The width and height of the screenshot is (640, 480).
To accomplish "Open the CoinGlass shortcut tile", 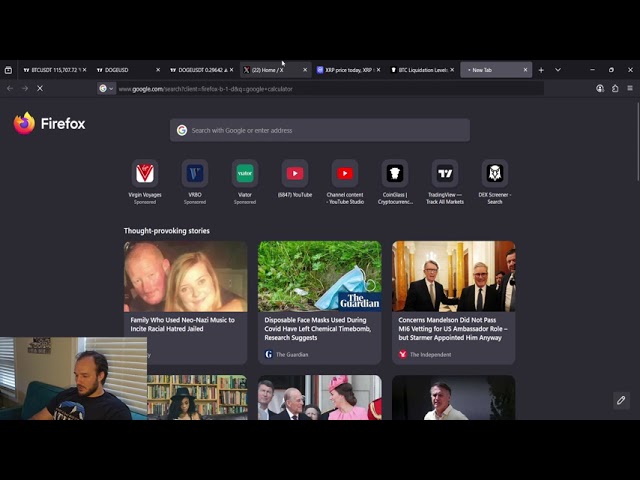I will coord(395,173).
